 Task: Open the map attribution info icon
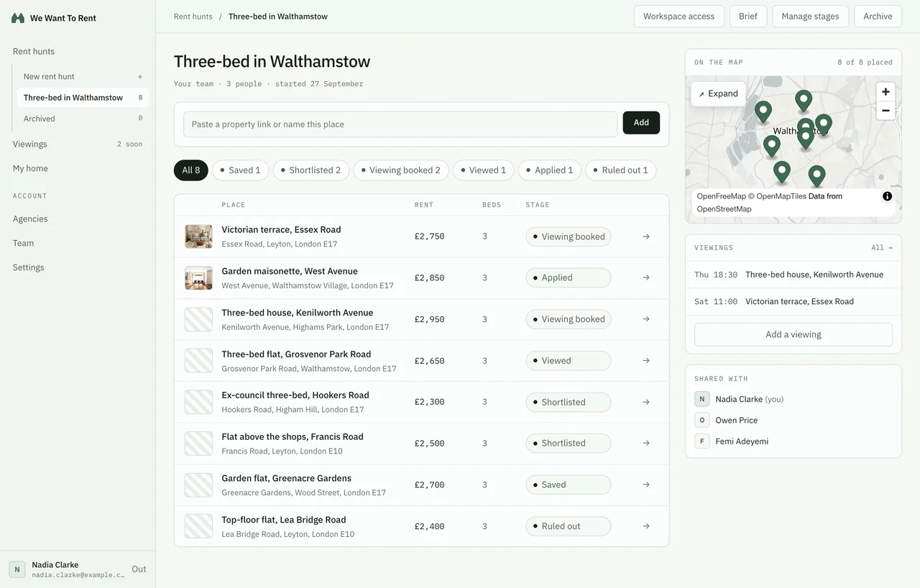tap(888, 196)
